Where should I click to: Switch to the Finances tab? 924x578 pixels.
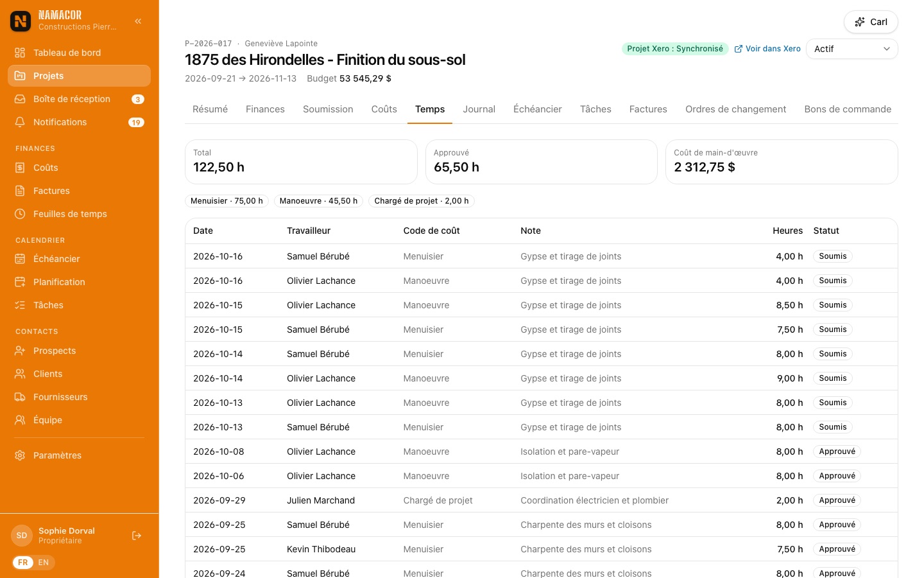[265, 109]
